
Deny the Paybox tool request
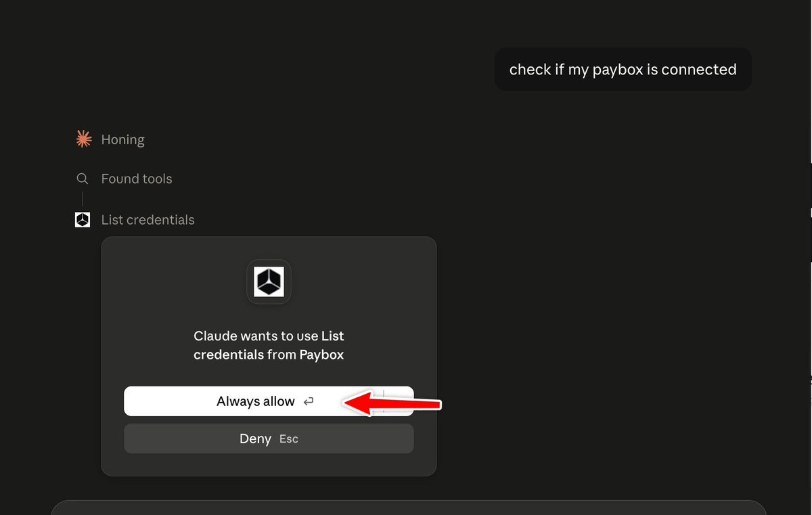pyautogui.click(x=269, y=439)
